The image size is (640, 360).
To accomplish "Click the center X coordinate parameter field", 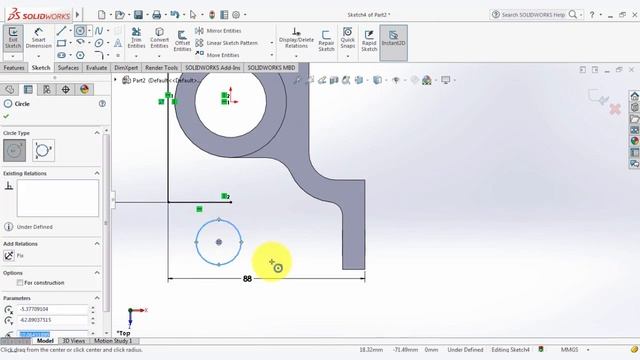I will (x=53, y=309).
